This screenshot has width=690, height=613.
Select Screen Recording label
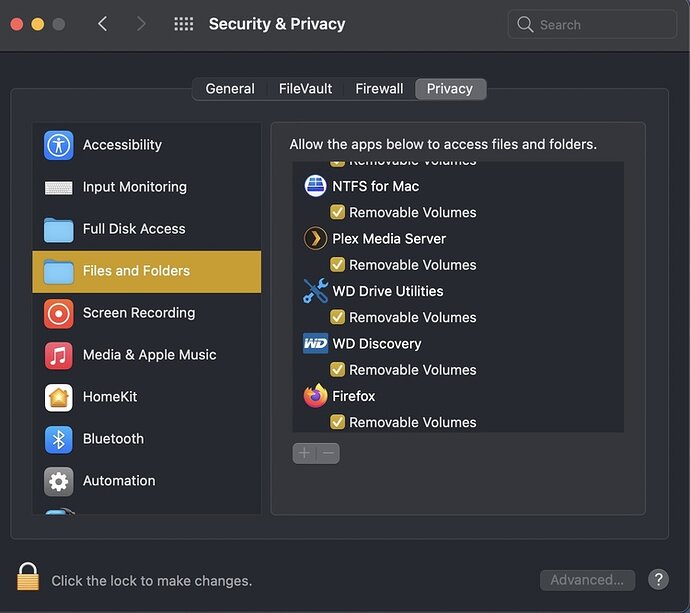point(139,313)
